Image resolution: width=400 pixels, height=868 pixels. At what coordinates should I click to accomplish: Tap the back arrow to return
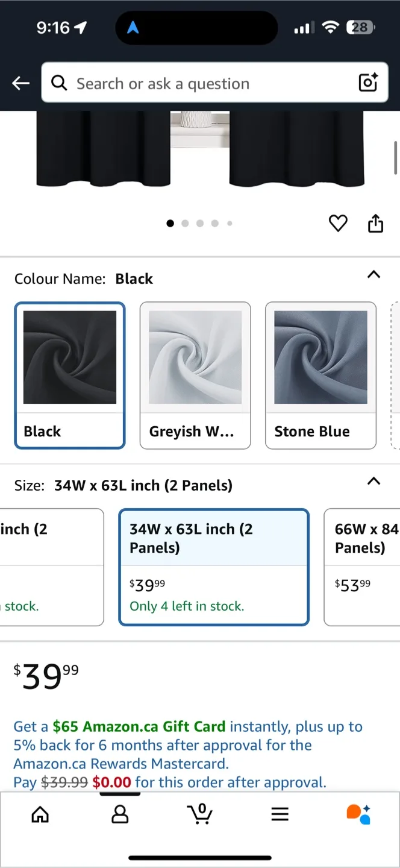click(20, 83)
